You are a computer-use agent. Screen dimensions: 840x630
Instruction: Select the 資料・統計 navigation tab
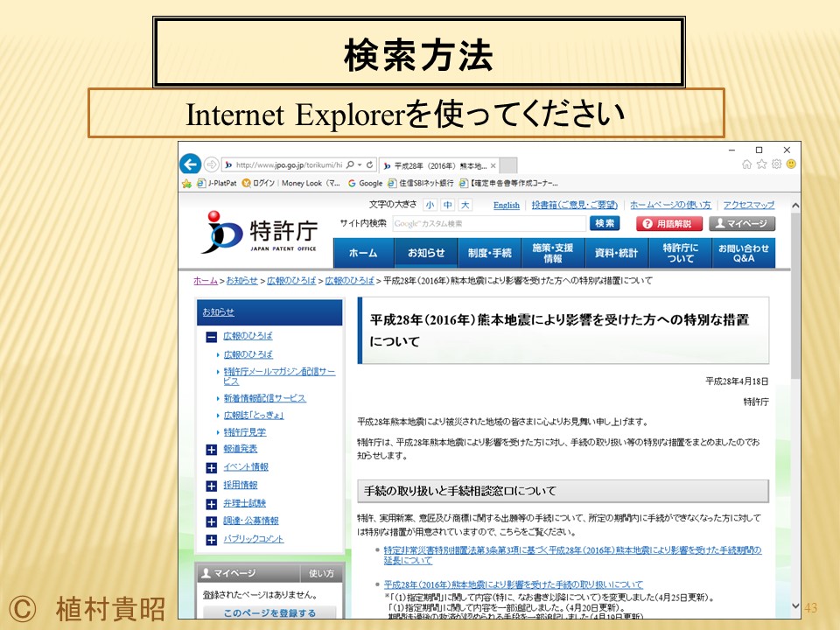click(616, 253)
